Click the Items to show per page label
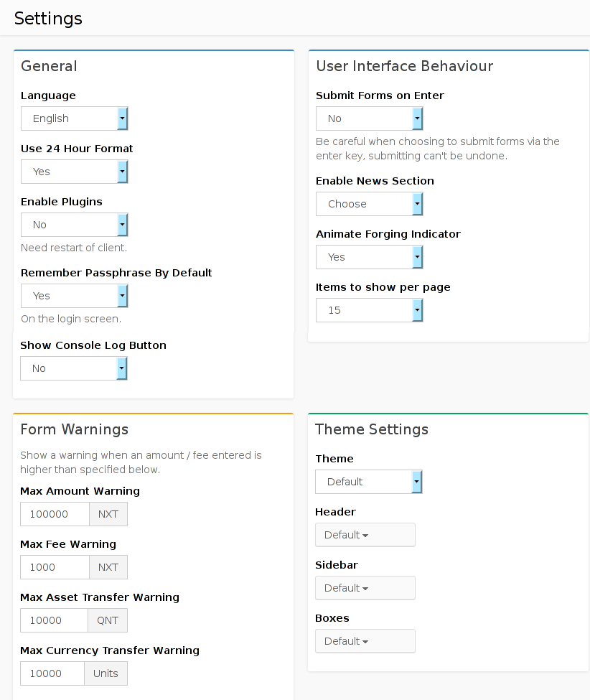590x700 pixels. tap(383, 287)
